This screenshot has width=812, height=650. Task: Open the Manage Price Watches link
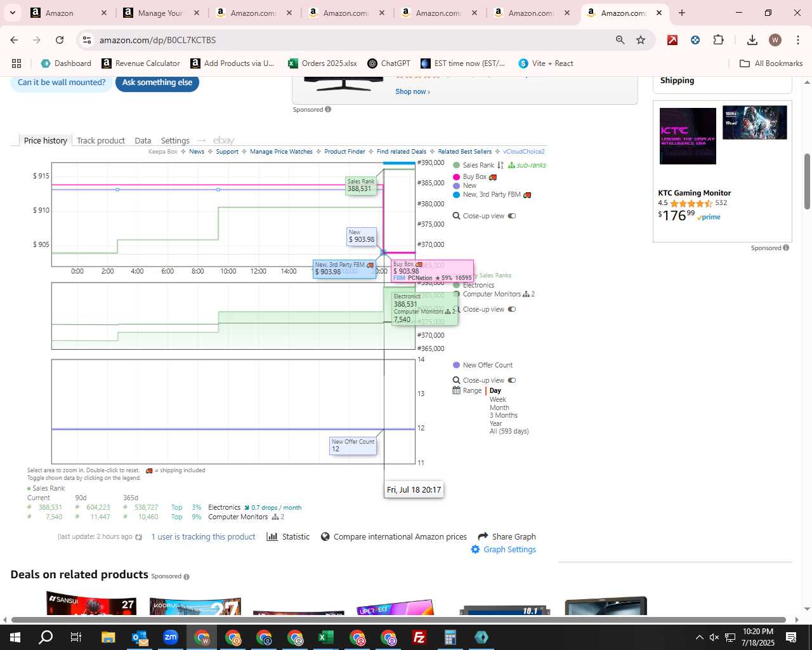[281, 152]
